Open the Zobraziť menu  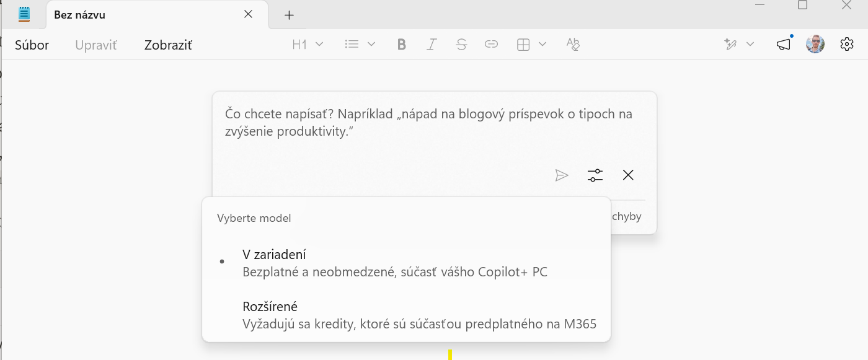168,45
